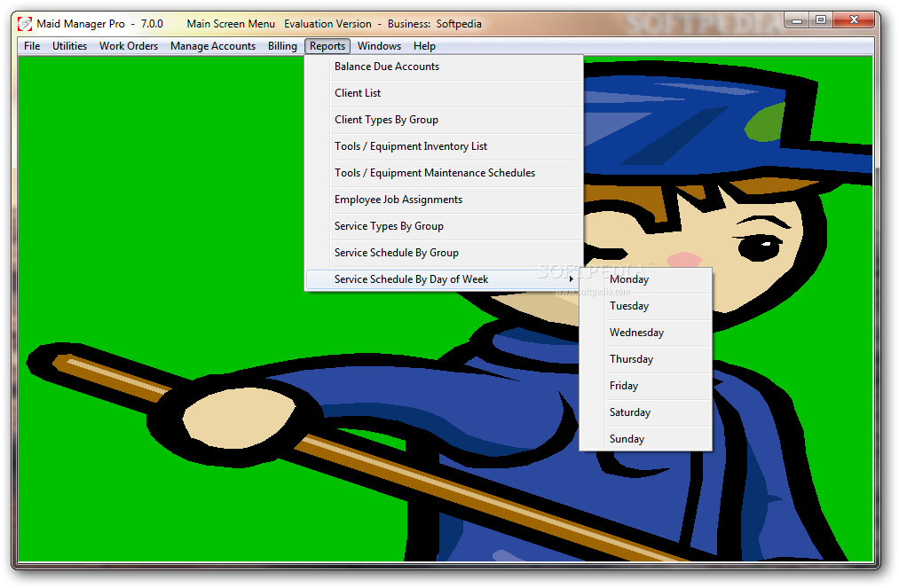The image size is (899, 588).
Task: Open the Windows menu
Action: point(379,46)
